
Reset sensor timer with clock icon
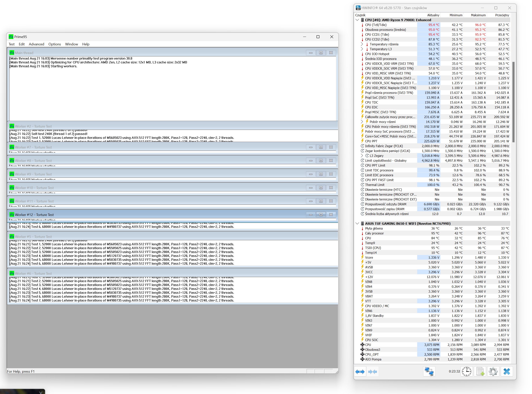(x=466, y=372)
